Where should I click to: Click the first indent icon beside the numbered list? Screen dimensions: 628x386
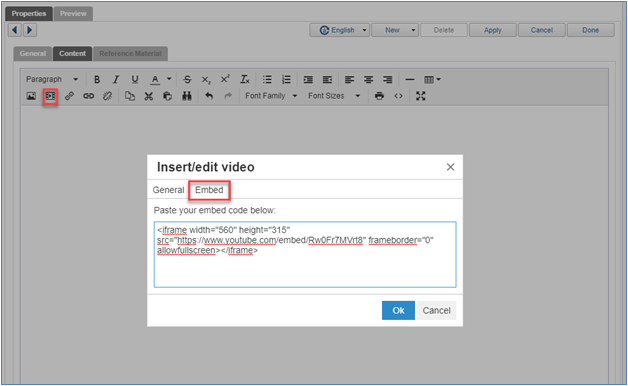[308, 80]
